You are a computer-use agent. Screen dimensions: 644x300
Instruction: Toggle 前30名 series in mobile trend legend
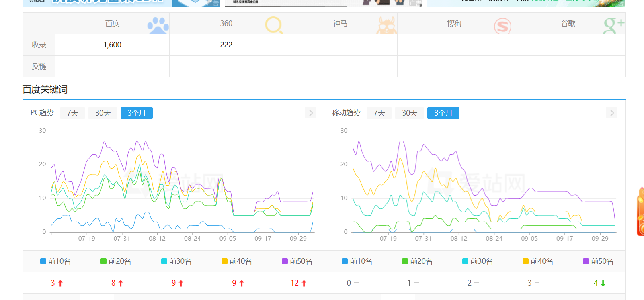478,261
